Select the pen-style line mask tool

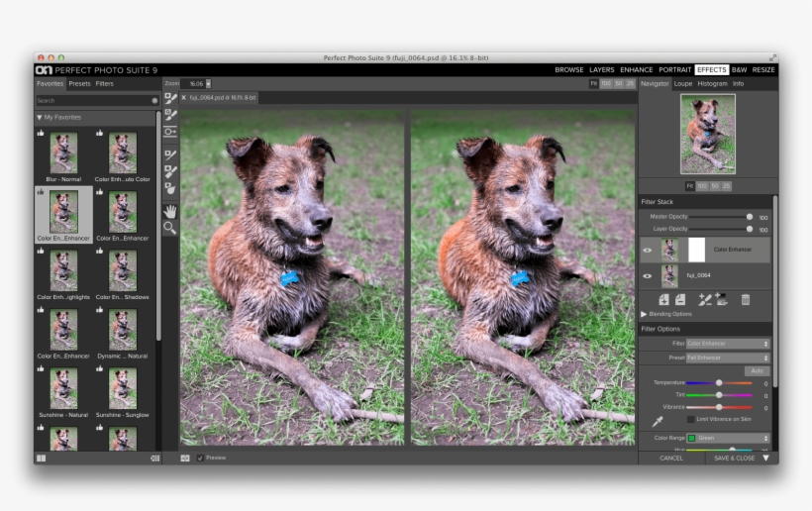tap(170, 154)
